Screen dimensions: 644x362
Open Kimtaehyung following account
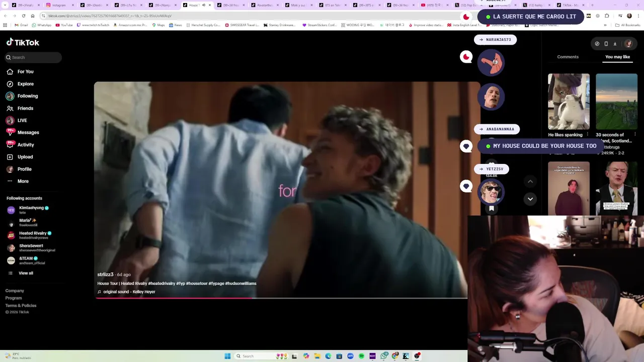[28, 210]
